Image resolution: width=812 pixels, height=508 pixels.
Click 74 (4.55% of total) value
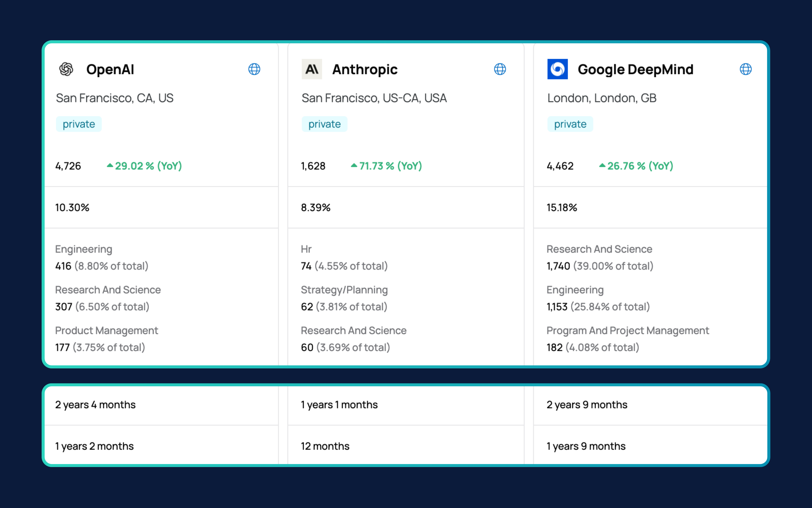pos(344,266)
